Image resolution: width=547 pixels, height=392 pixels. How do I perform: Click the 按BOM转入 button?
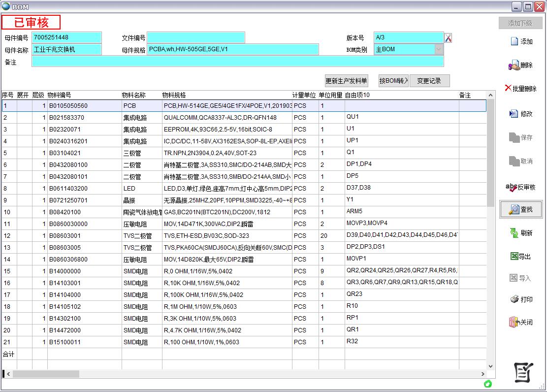[x=393, y=81]
